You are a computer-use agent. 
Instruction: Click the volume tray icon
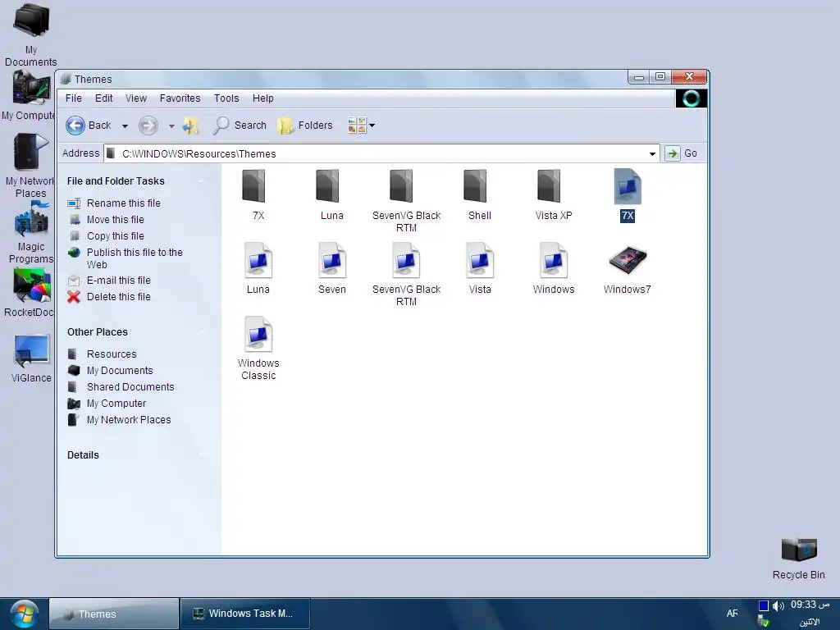(x=778, y=606)
